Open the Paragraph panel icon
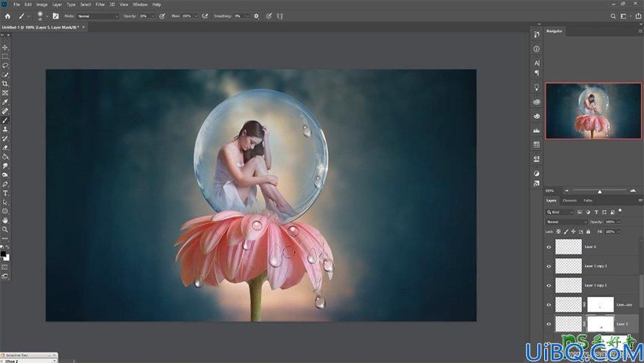Viewport: 644px width, 363px height. [x=537, y=72]
